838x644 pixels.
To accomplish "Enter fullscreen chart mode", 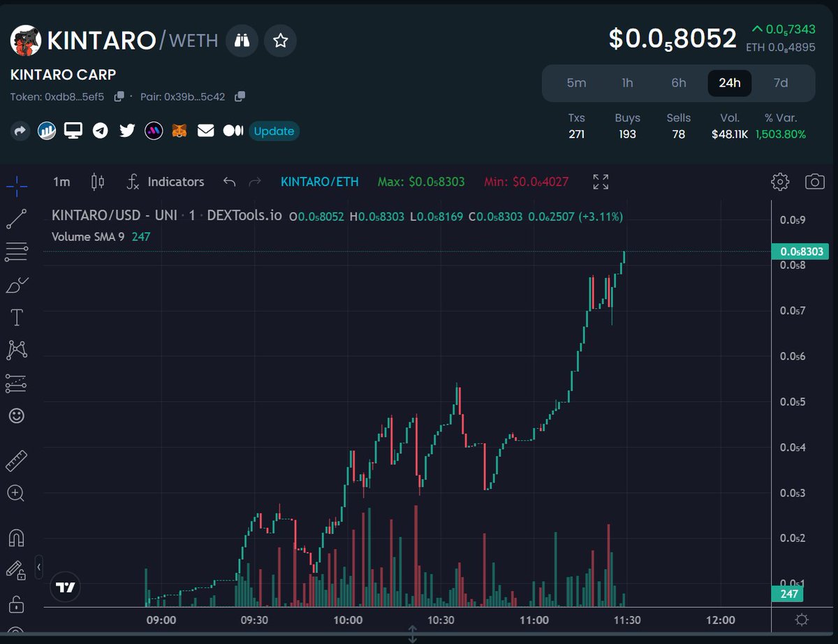I will pyautogui.click(x=601, y=182).
